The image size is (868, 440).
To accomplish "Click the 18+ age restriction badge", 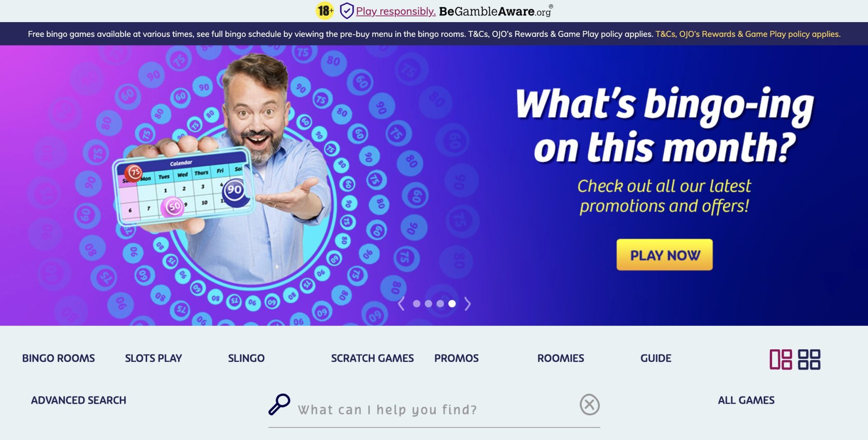I will pyautogui.click(x=325, y=11).
